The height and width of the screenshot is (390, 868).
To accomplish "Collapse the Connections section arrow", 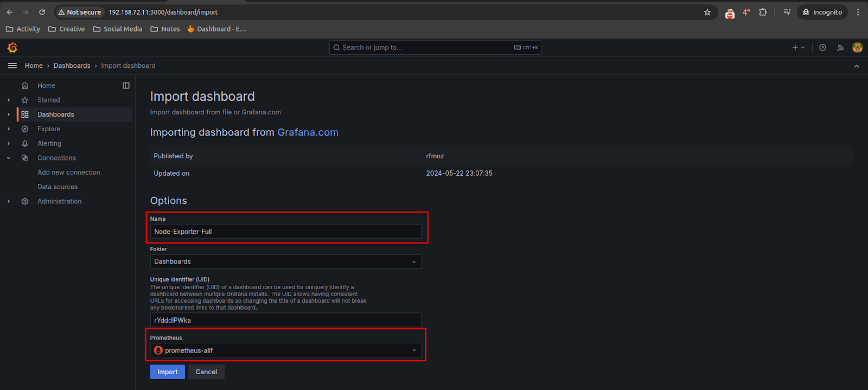I will (9, 158).
